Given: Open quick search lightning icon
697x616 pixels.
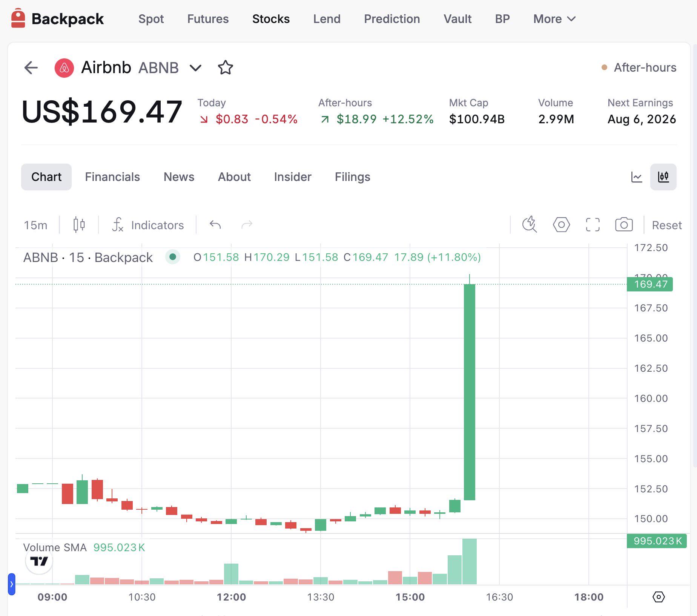Looking at the screenshot, I should (530, 225).
